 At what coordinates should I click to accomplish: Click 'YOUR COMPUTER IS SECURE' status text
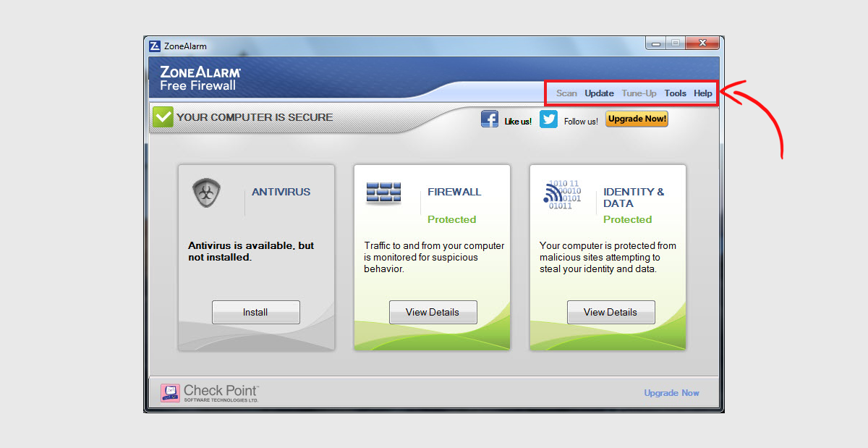coord(255,117)
